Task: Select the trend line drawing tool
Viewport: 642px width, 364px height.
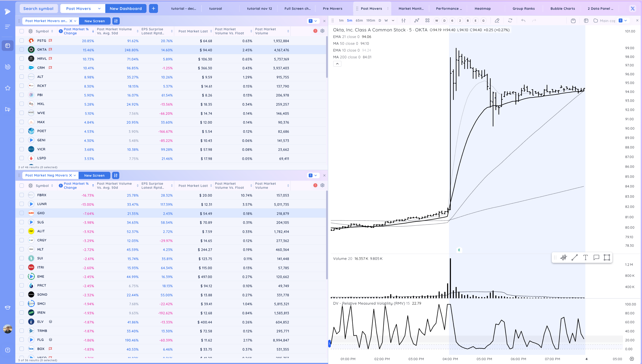Action: [x=575, y=258]
